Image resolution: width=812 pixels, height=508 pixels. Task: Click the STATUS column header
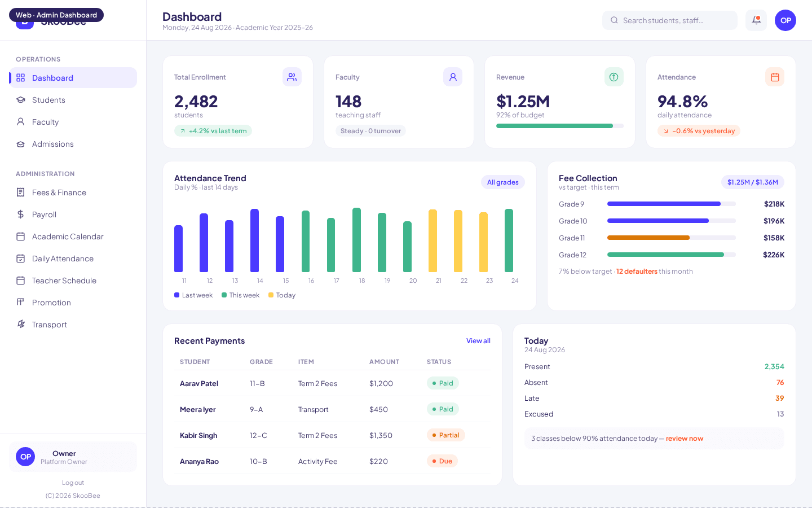point(439,362)
